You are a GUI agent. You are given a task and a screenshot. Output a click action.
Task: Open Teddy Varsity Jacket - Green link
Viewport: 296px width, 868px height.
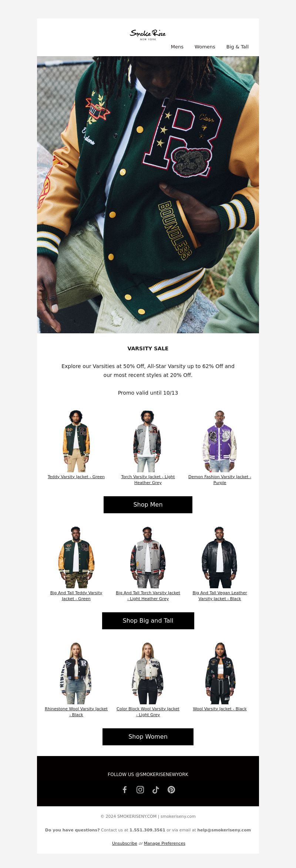click(x=76, y=477)
